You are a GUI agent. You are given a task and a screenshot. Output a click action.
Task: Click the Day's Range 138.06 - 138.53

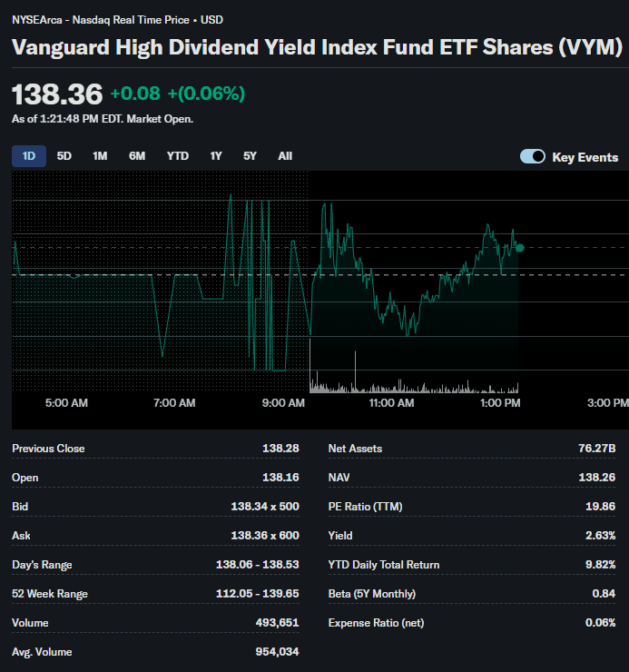258,565
